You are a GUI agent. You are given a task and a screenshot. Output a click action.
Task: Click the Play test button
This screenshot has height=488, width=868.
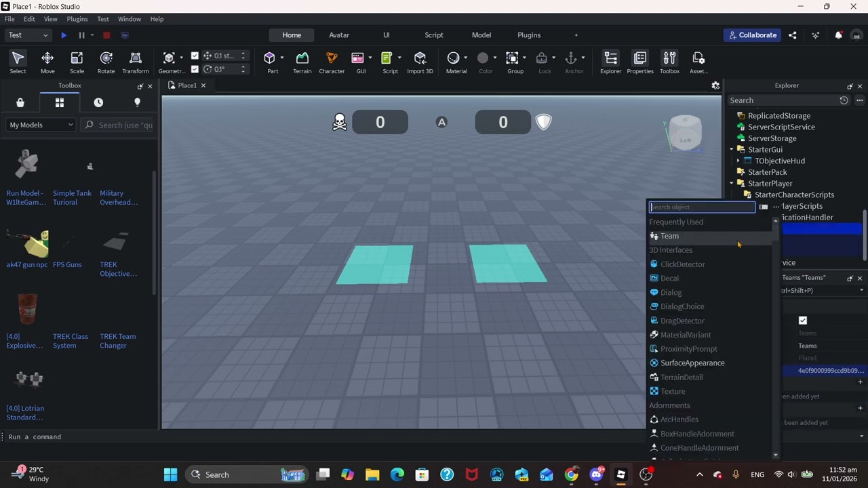(64, 35)
